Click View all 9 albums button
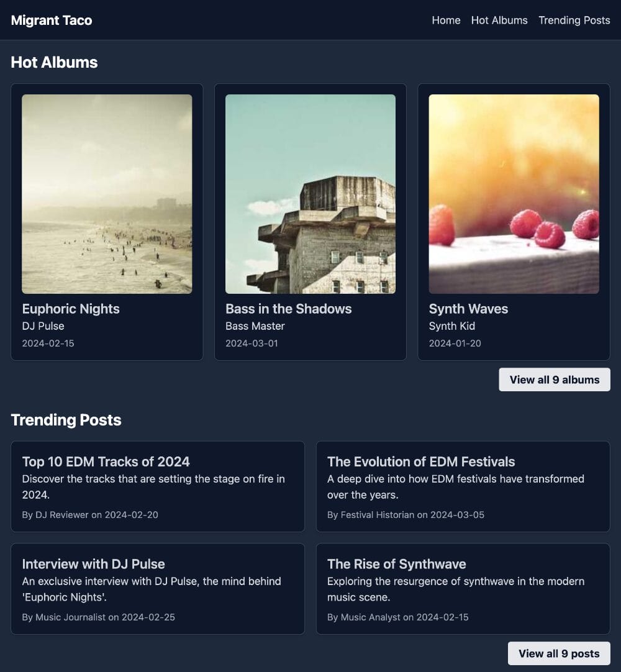This screenshot has width=621, height=672. point(555,379)
